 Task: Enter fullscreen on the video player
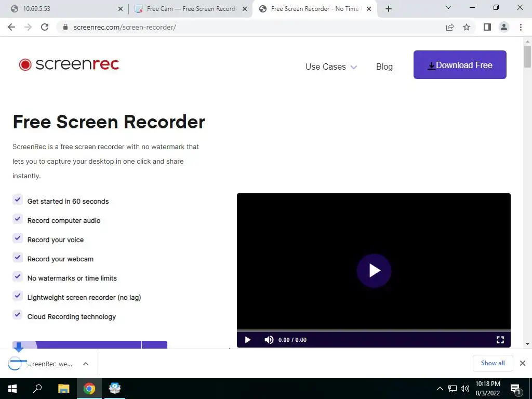pyautogui.click(x=500, y=340)
